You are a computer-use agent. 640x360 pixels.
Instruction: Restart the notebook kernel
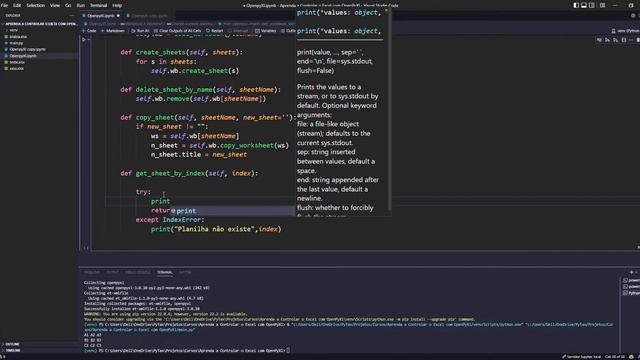[215, 31]
